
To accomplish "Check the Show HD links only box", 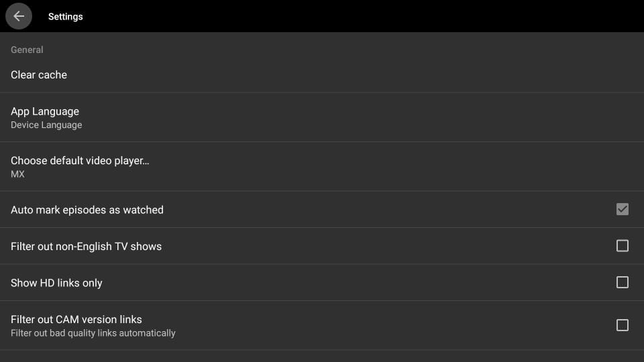I will pos(622,282).
